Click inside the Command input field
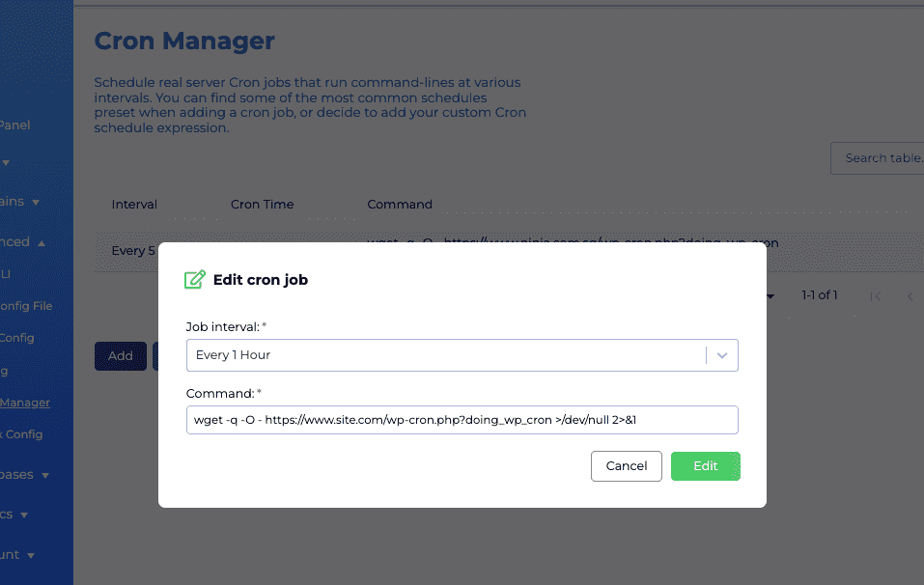 462,420
